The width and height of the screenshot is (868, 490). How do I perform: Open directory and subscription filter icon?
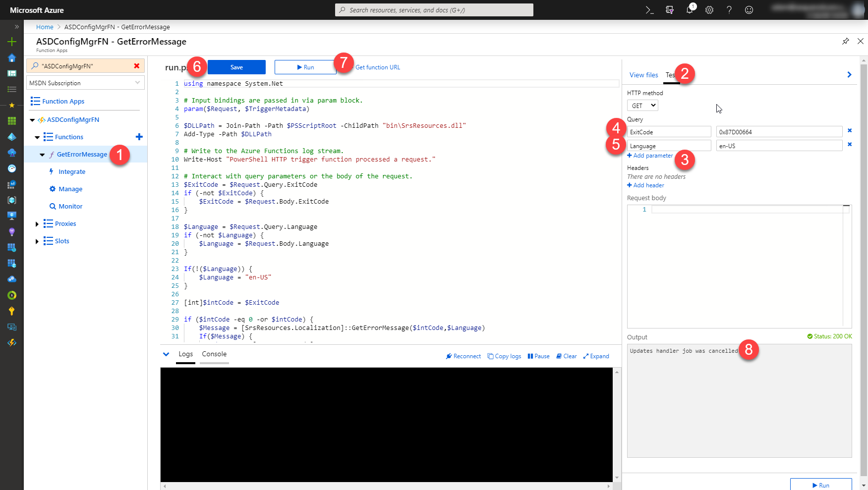tap(670, 10)
